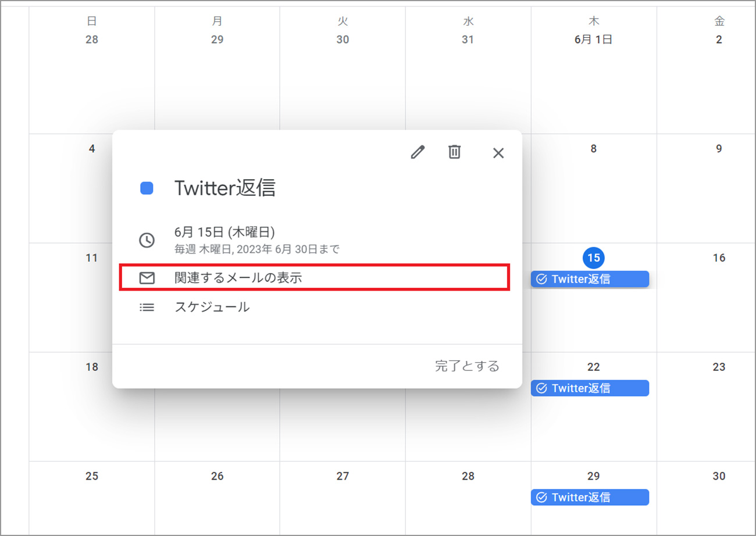
Task: Click the blue color square beside Twitter返信 title
Action: click(x=147, y=188)
